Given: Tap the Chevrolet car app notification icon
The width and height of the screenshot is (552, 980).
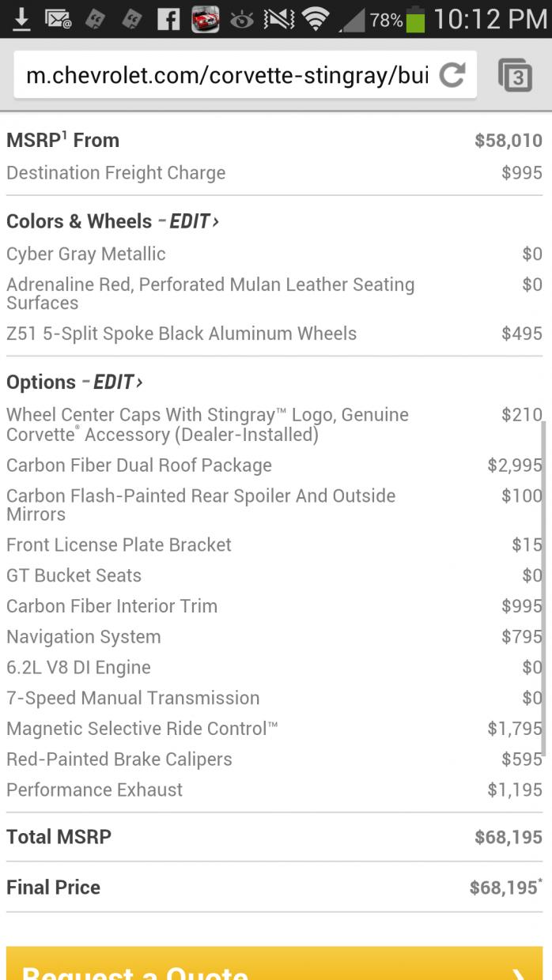Looking at the screenshot, I should click(205, 20).
